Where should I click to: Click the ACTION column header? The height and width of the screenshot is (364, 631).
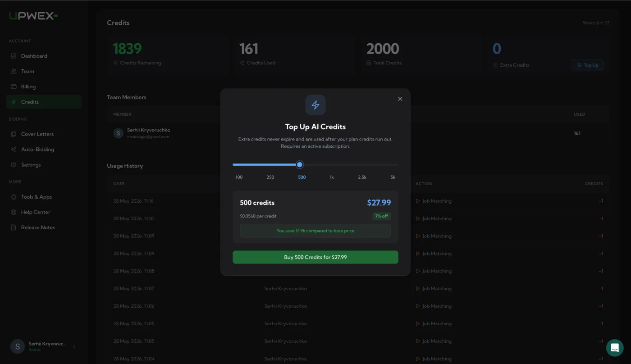[x=424, y=184]
